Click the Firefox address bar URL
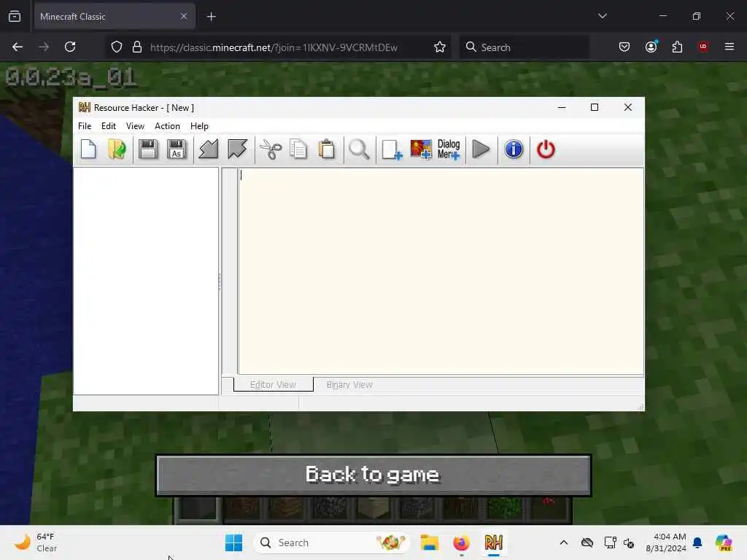Screen dimensions: 747x560 [x=274, y=47]
